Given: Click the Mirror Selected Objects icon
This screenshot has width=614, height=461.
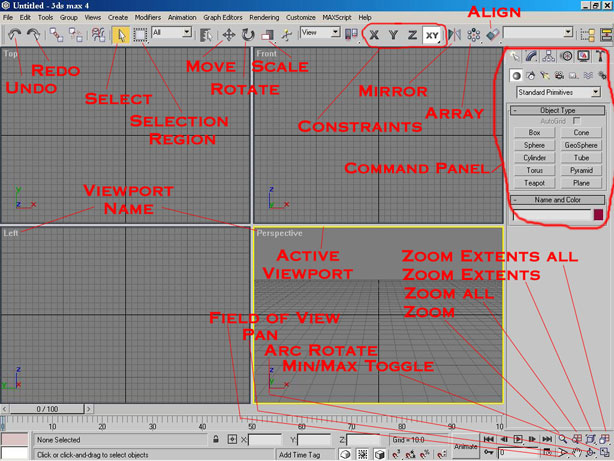Looking at the screenshot, I should coord(454,35).
